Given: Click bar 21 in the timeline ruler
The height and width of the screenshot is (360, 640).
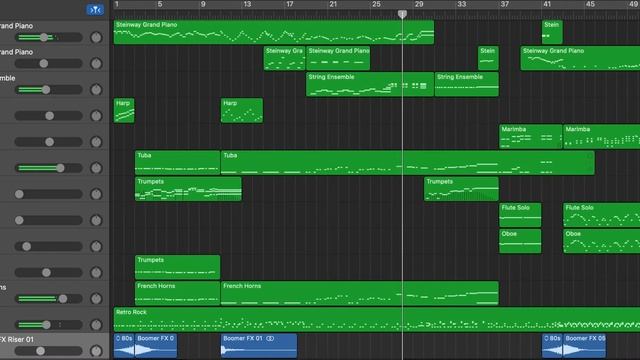Looking at the screenshot, I should (333, 4).
